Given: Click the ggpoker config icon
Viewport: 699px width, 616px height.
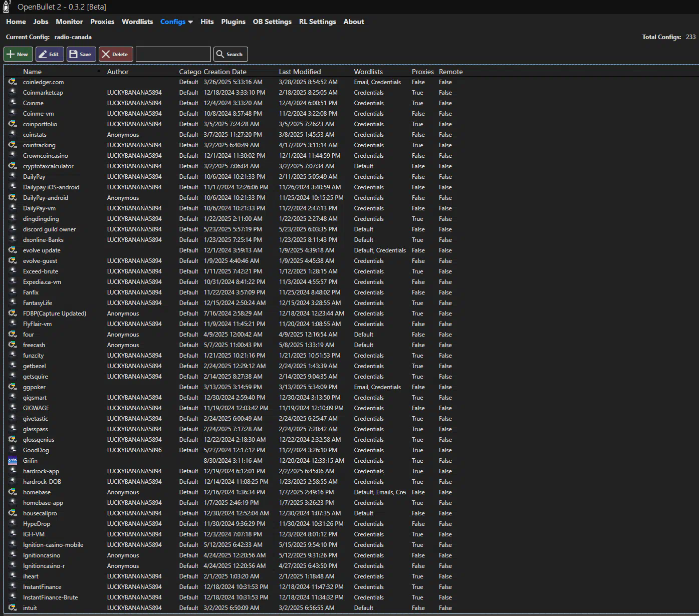Looking at the screenshot, I should pyautogui.click(x=13, y=387).
